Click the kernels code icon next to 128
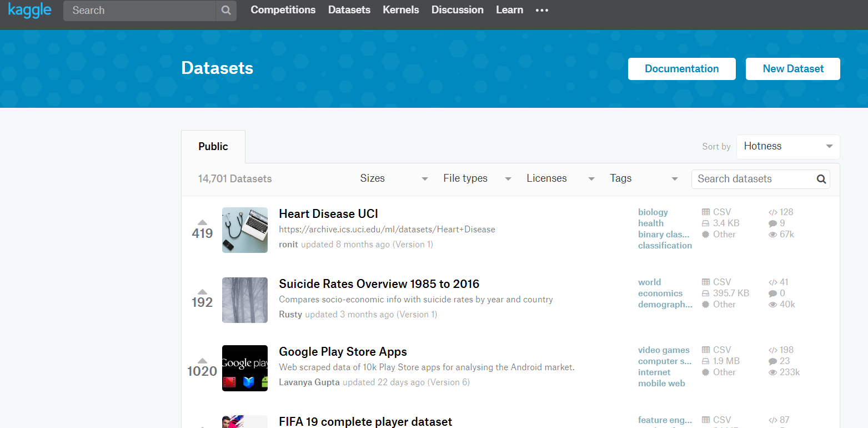The image size is (868, 428). point(771,212)
